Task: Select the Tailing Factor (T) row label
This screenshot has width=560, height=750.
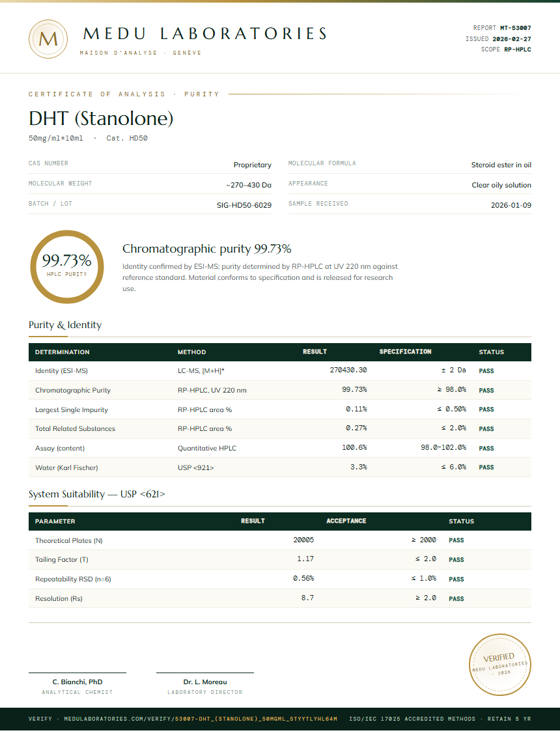Action: coord(62,560)
